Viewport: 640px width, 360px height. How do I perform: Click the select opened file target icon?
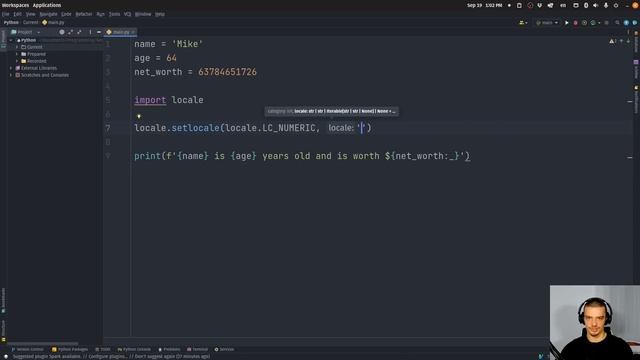click(62, 32)
